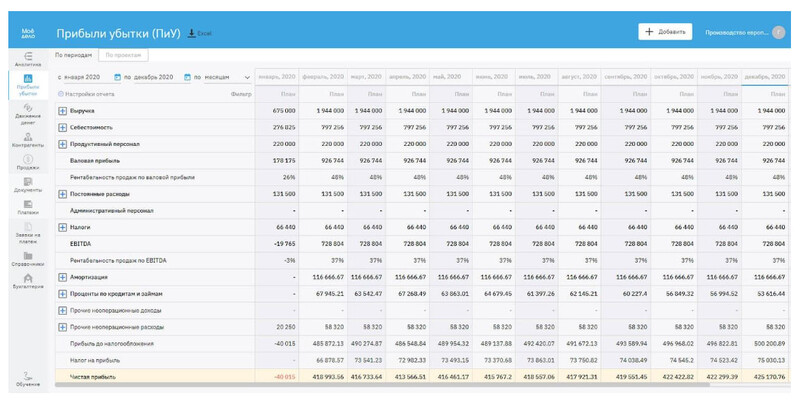This screenshot has width=800, height=405.
Task: Expand Прочие неоперационные расходы row
Action: pos(62,327)
